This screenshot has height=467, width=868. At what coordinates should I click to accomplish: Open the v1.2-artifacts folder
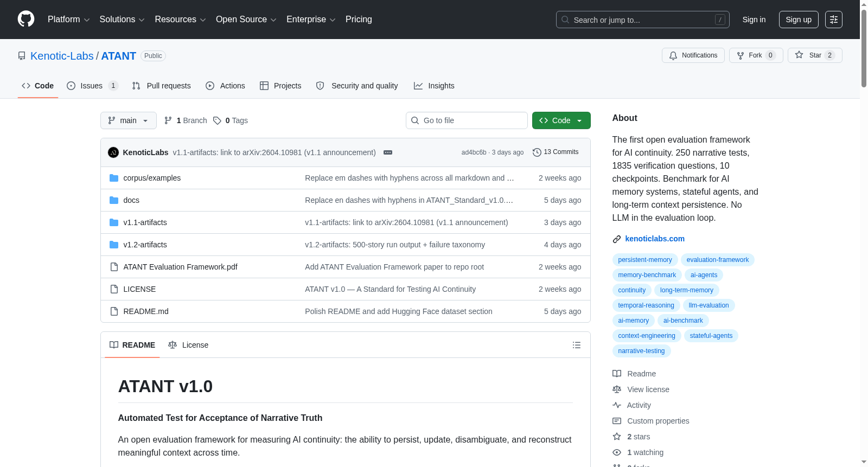tap(145, 245)
